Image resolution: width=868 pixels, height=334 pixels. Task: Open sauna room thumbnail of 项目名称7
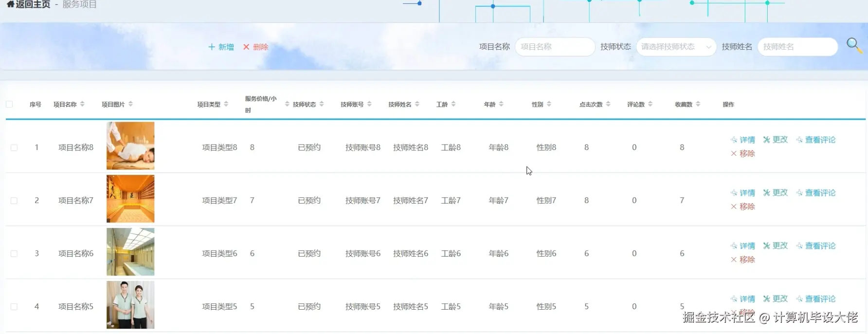(x=130, y=199)
